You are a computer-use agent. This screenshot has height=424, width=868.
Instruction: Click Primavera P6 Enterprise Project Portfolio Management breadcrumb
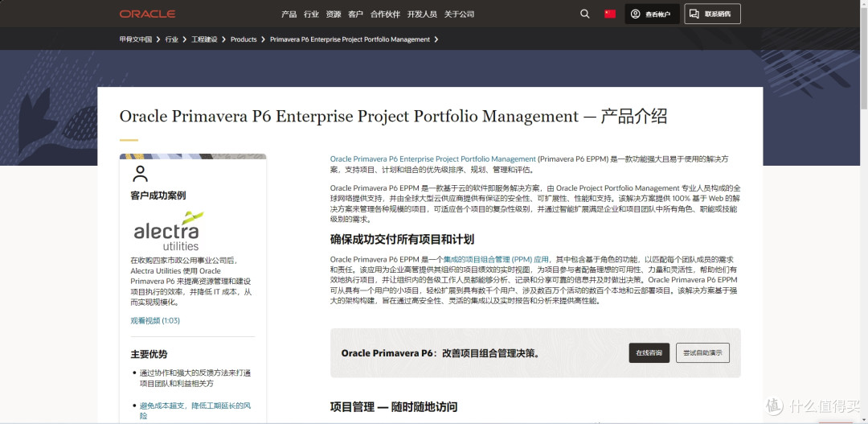pos(350,39)
